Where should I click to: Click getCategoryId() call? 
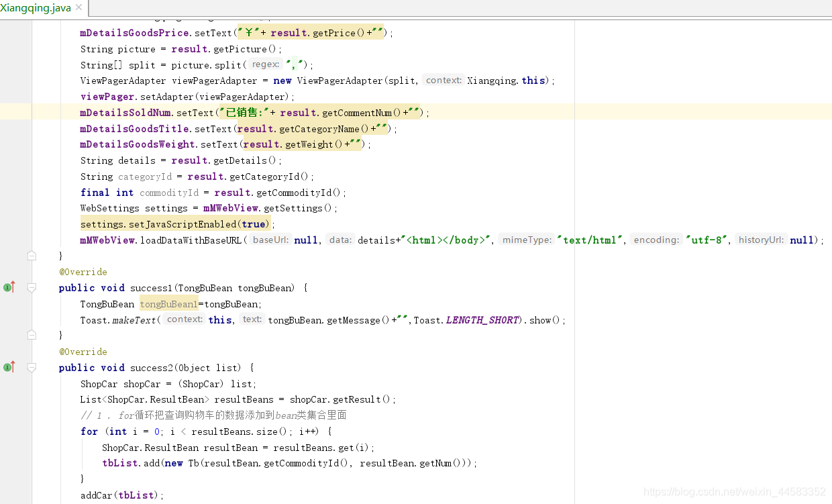coord(269,177)
